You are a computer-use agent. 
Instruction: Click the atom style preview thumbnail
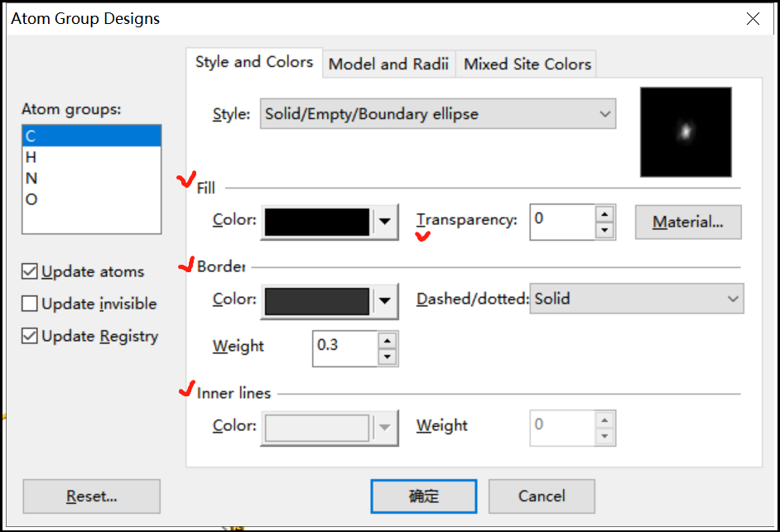686,132
